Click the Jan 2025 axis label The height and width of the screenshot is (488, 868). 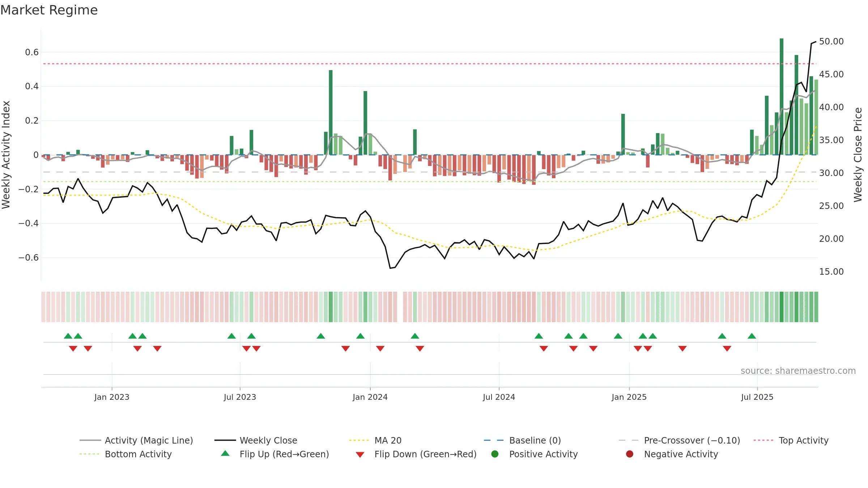[x=629, y=397]
